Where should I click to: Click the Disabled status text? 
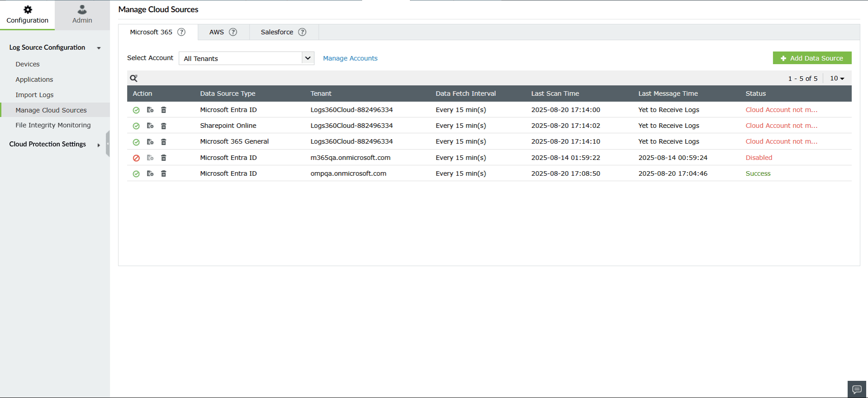point(759,158)
